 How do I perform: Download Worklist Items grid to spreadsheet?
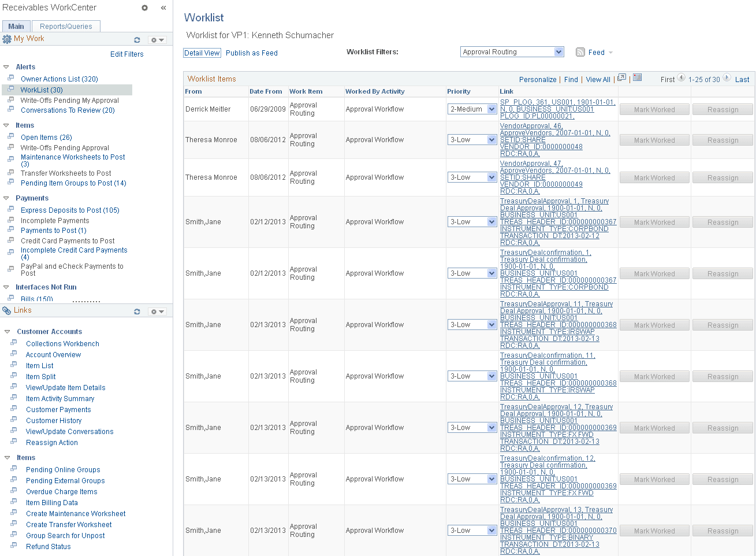[636, 76]
